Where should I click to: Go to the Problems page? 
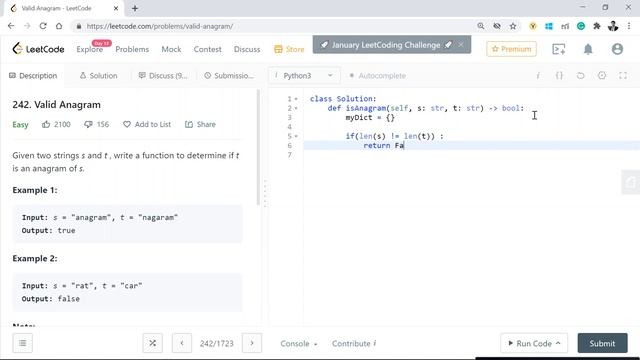(132, 49)
